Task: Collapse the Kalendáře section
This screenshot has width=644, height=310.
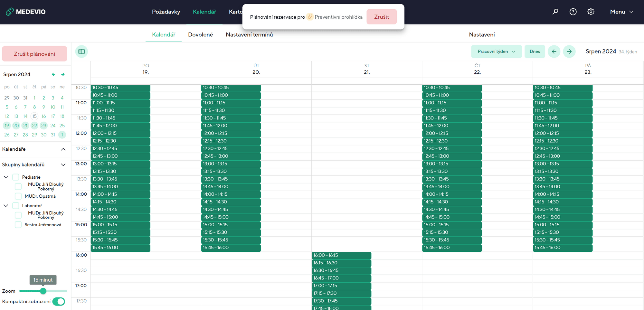Action: (63, 149)
